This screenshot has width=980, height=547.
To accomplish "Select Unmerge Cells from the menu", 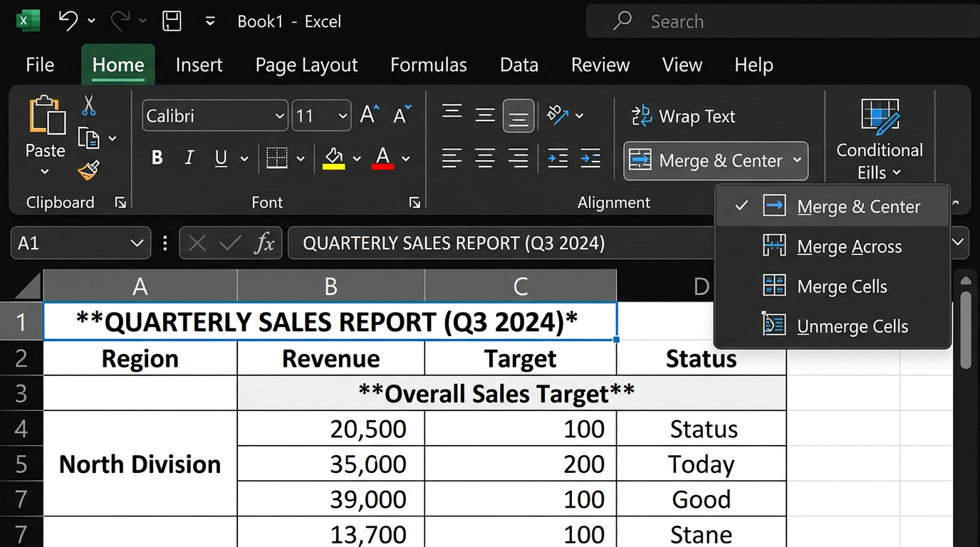I will [x=852, y=326].
